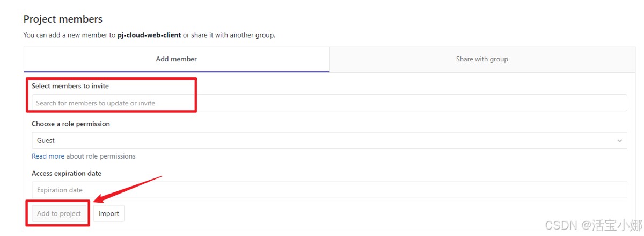This screenshot has width=644, height=236.
Task: Click the Access expiration date label
Action: point(67,174)
